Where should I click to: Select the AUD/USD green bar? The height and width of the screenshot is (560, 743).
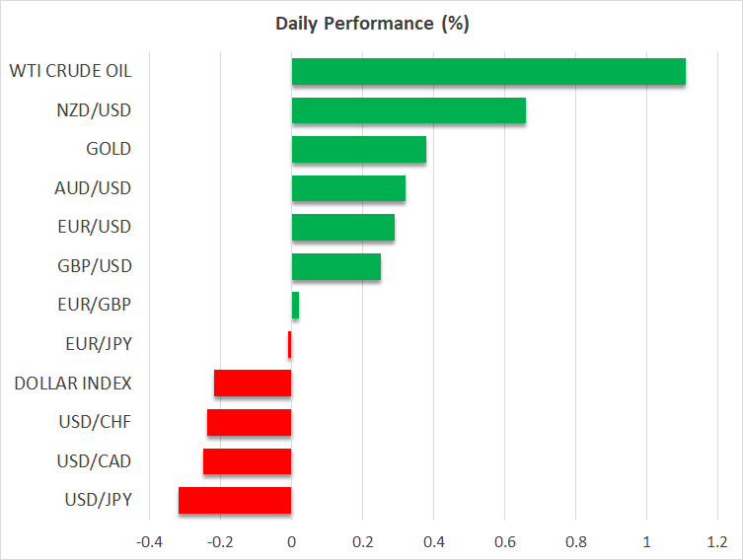[x=348, y=188]
